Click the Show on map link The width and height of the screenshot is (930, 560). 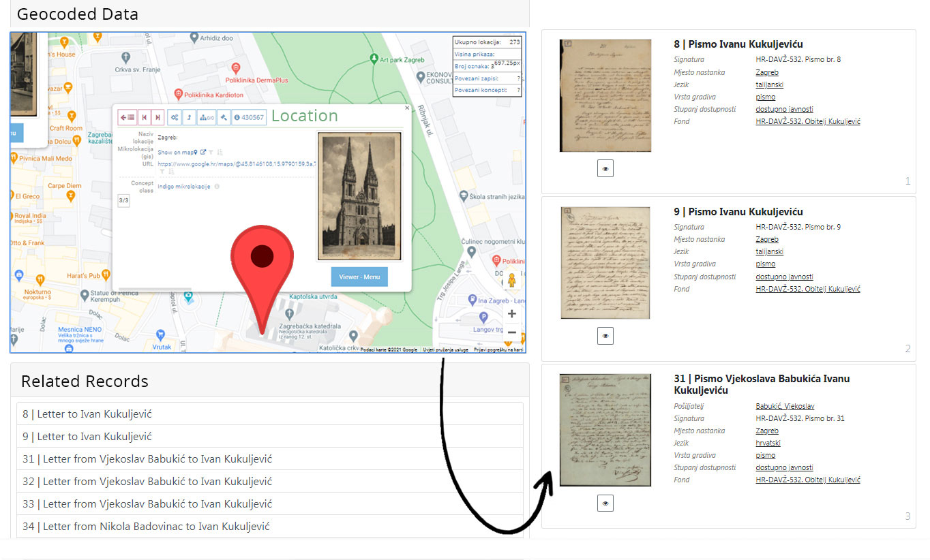177,153
